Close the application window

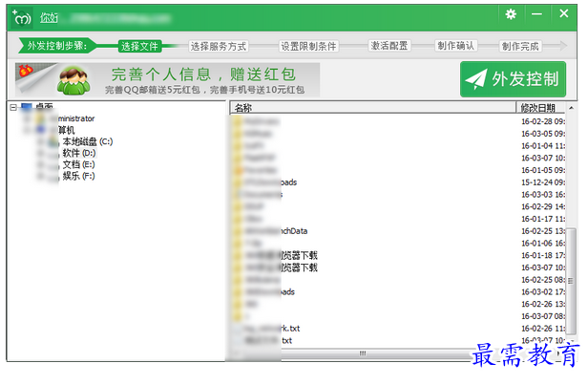563,14
